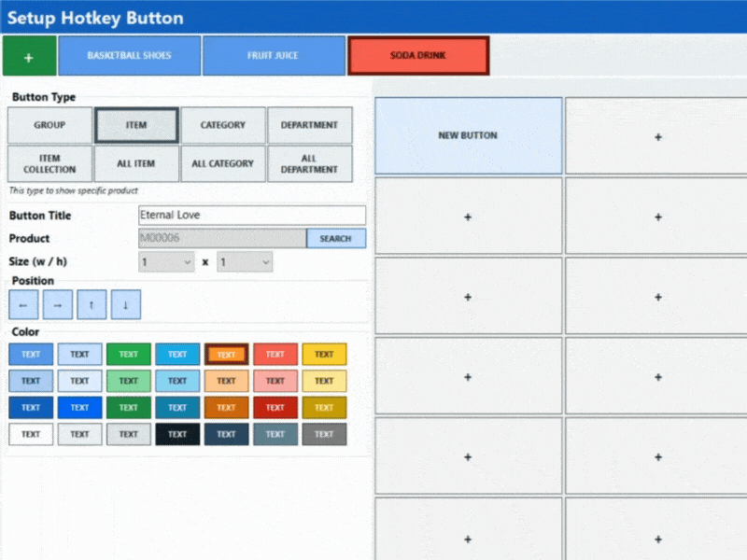The image size is (747, 560).
Task: Move button left with left arrow
Action: pos(23,304)
